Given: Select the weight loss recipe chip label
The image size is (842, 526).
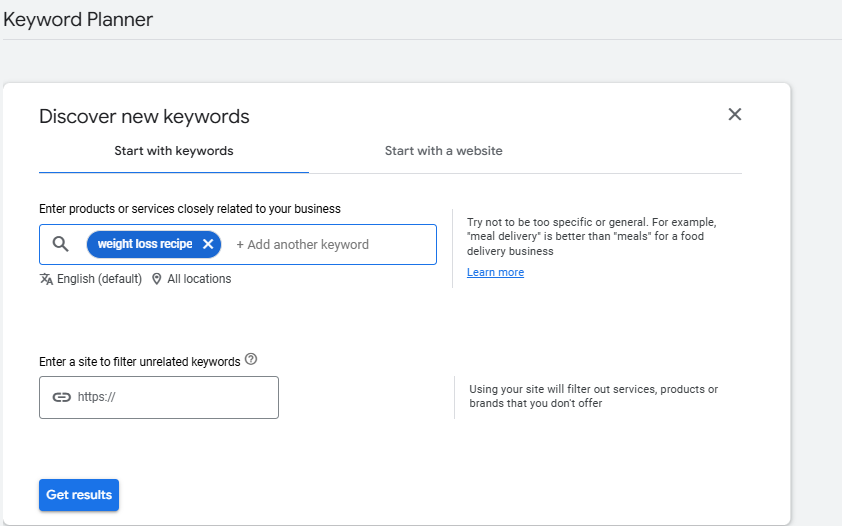Looking at the screenshot, I should [144, 244].
